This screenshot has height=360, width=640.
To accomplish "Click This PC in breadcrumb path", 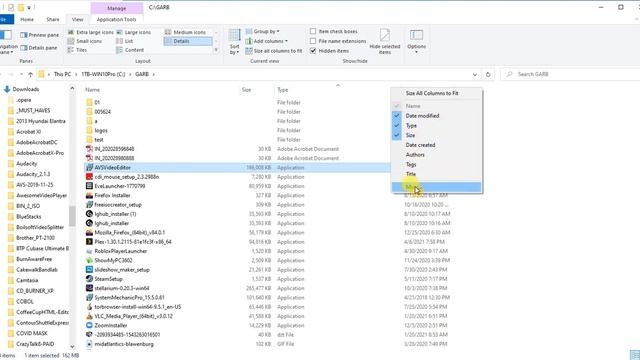I will tap(62, 74).
